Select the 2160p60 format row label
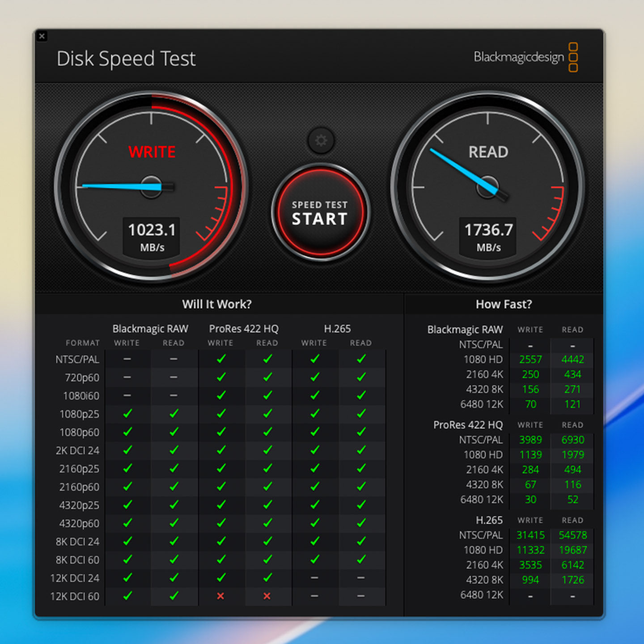The height and width of the screenshot is (644, 644). pos(79,487)
